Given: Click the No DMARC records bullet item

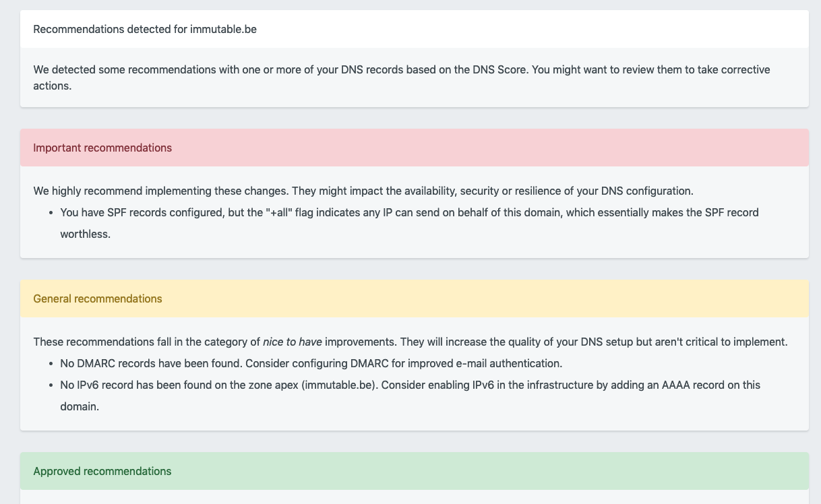Looking at the screenshot, I should click(311, 364).
